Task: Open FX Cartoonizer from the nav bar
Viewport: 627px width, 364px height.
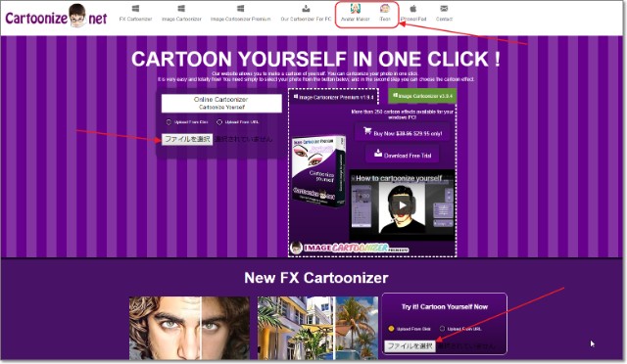Action: click(135, 13)
